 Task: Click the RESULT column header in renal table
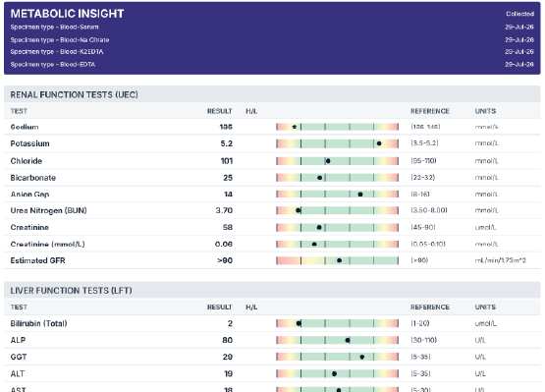pyautogui.click(x=220, y=111)
